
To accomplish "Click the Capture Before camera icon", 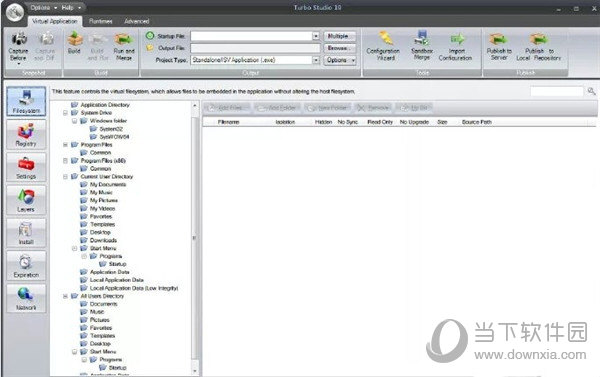I will 18,39.
